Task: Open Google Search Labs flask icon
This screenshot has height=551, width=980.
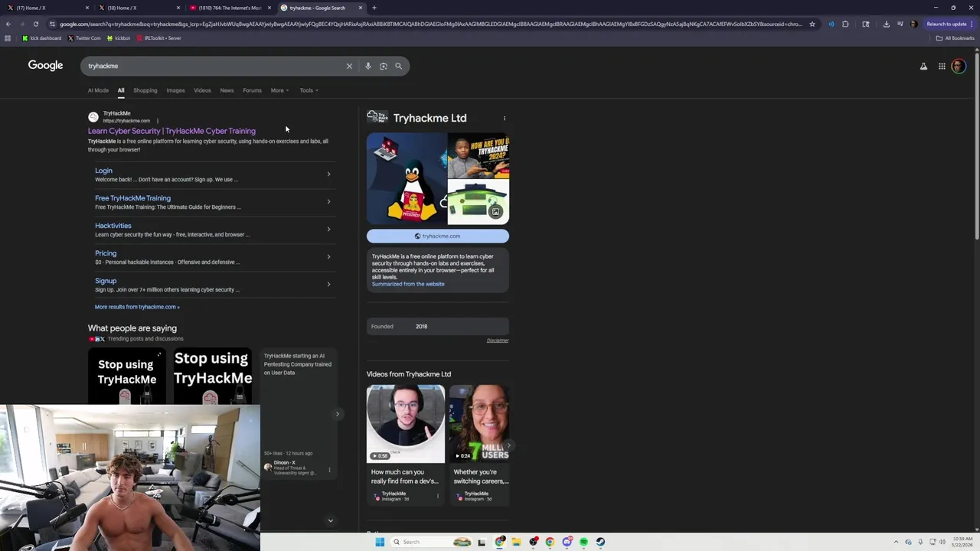Action: coord(923,67)
